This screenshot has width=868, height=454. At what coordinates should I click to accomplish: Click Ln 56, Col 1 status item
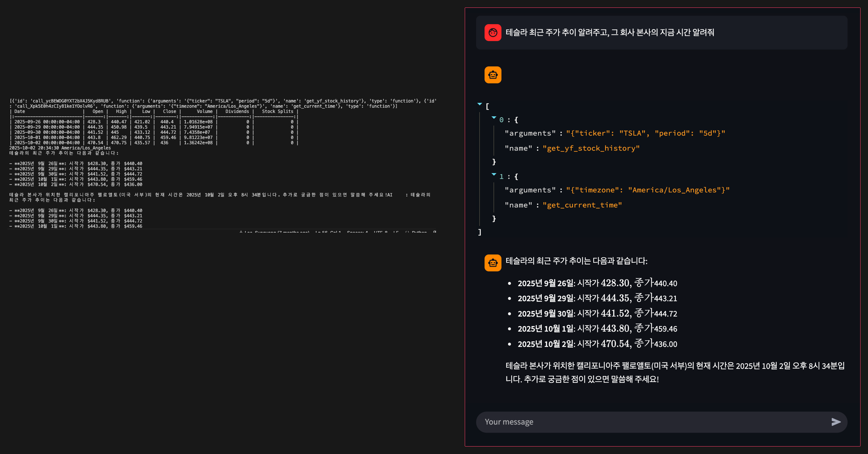(328, 232)
